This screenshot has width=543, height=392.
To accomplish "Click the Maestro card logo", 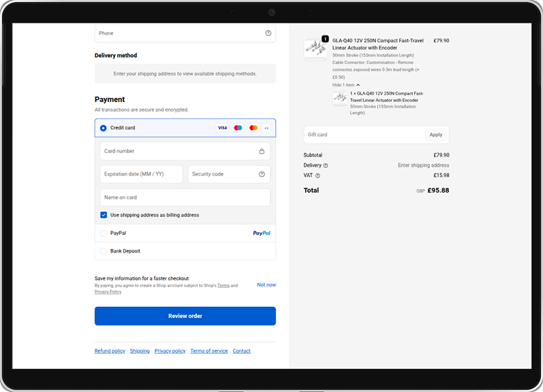I will pos(238,128).
